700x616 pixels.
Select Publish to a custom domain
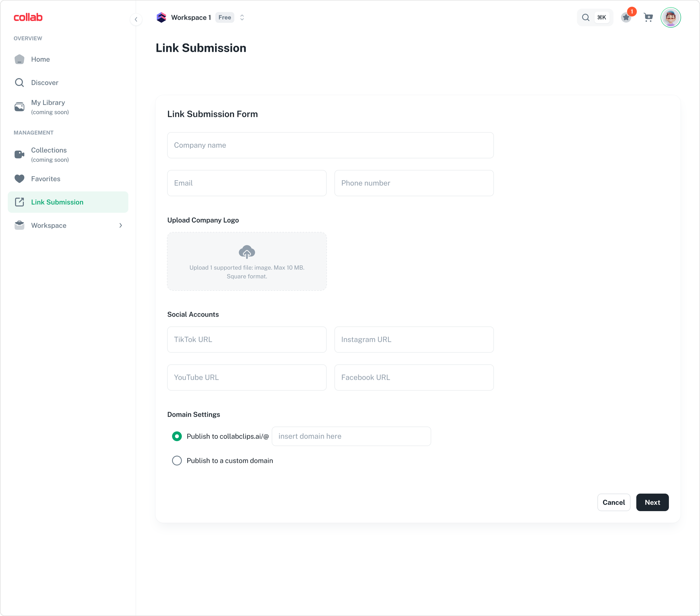[x=177, y=461]
